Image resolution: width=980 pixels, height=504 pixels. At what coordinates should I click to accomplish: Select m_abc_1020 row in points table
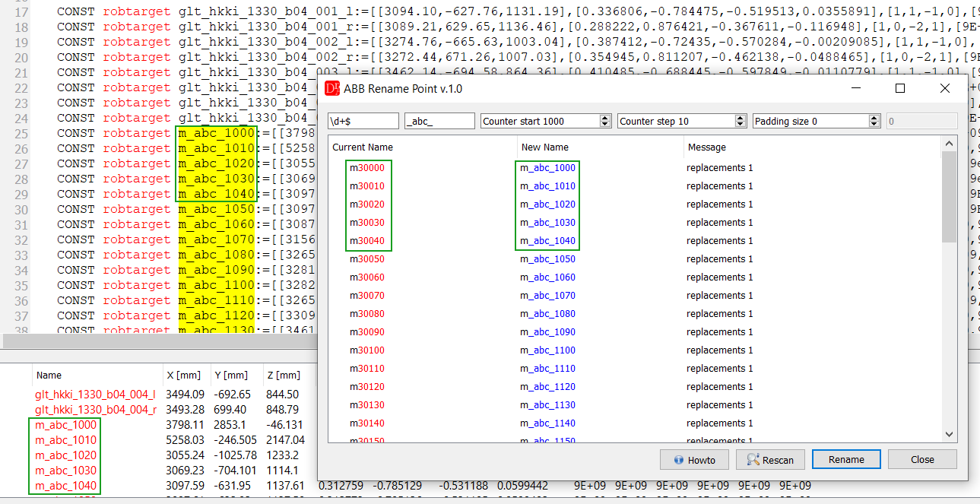point(66,455)
